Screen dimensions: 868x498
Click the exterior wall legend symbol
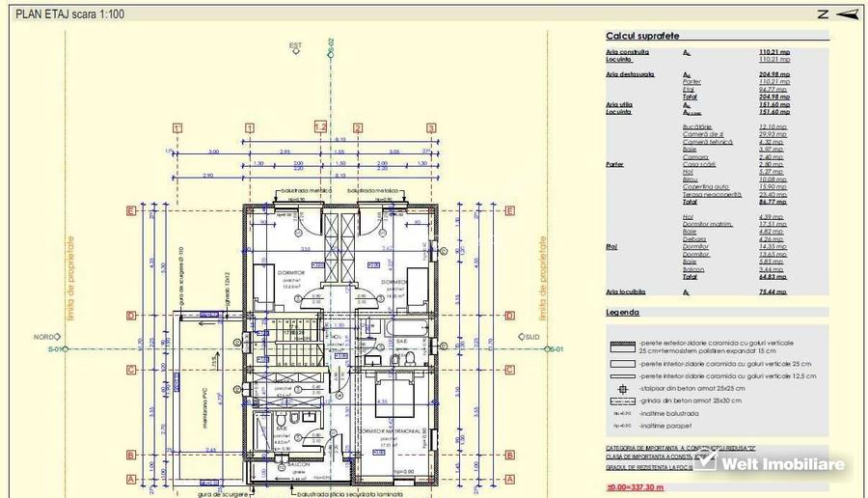pos(622,346)
